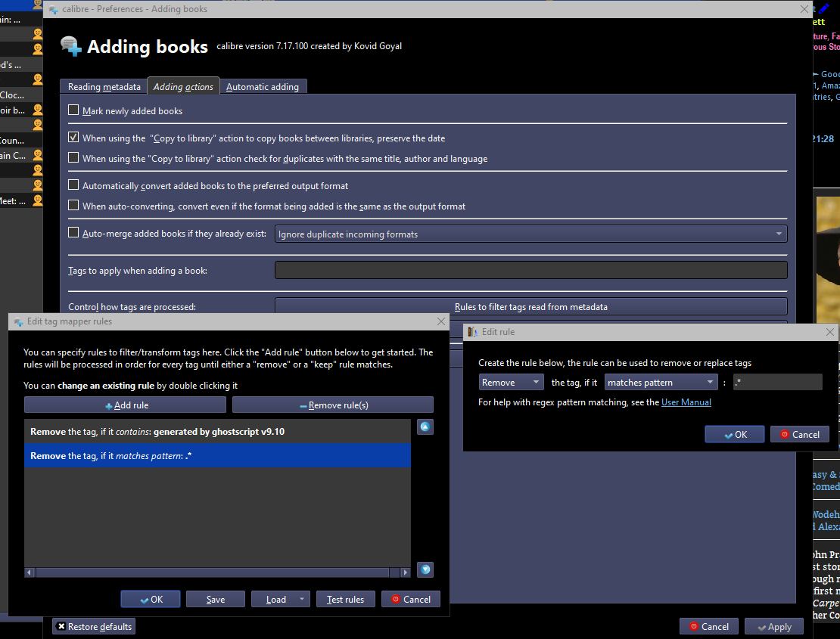
Task: Click the Adding books header icon
Action: pos(70,46)
